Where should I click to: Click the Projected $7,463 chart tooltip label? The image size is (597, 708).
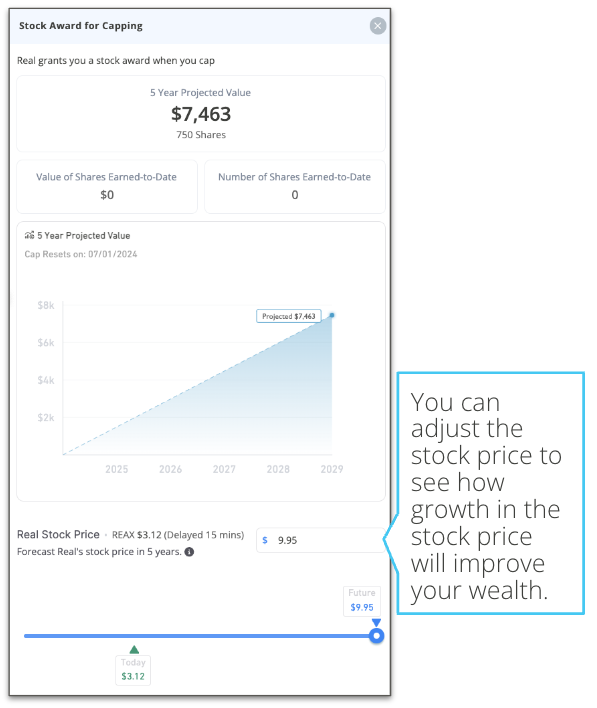(289, 316)
